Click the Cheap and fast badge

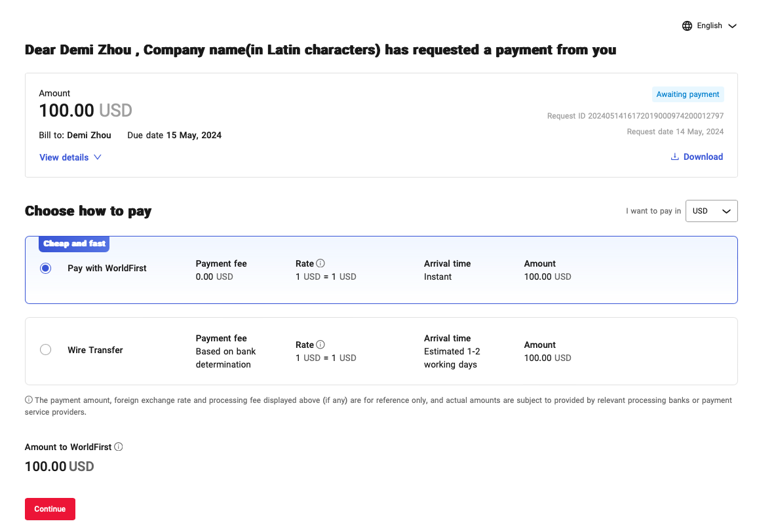[74, 244]
